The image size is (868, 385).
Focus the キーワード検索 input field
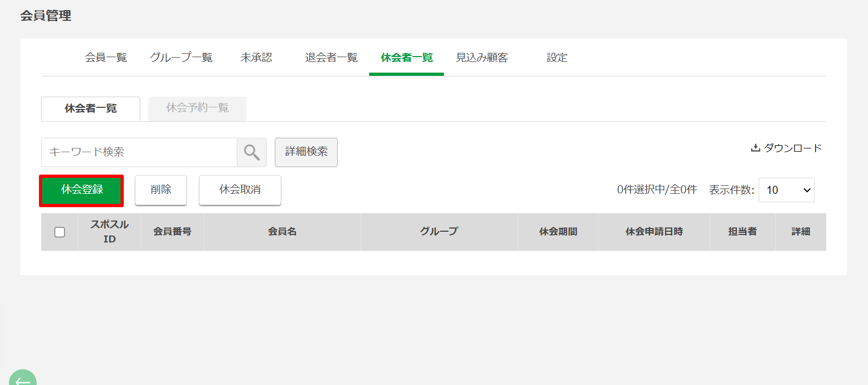point(139,152)
